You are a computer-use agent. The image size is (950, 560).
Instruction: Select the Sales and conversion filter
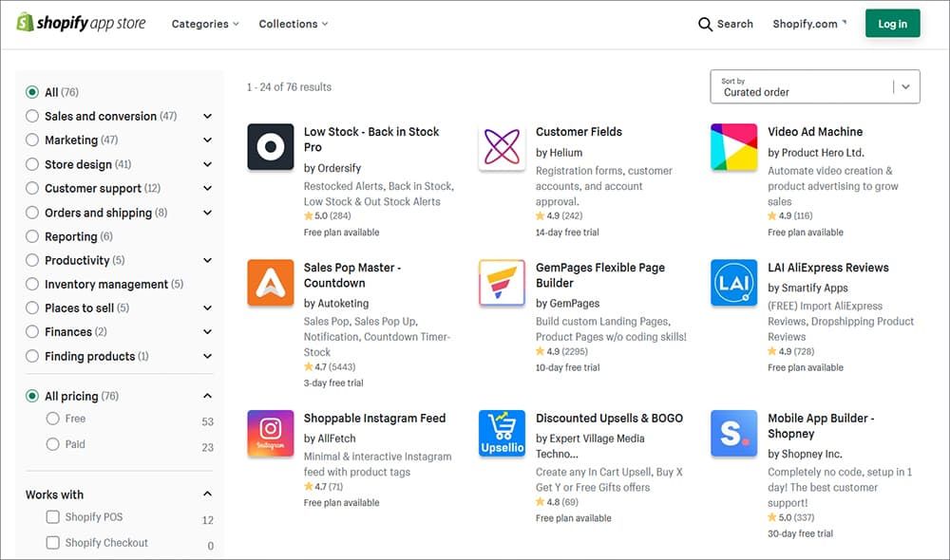click(x=32, y=116)
